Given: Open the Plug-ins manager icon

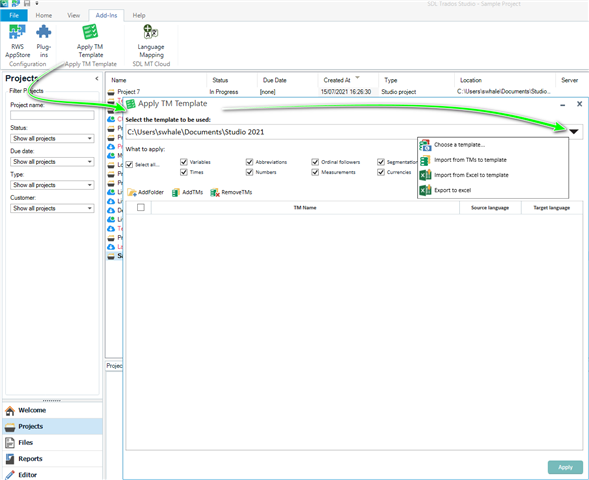Looking at the screenshot, I should click(44, 41).
